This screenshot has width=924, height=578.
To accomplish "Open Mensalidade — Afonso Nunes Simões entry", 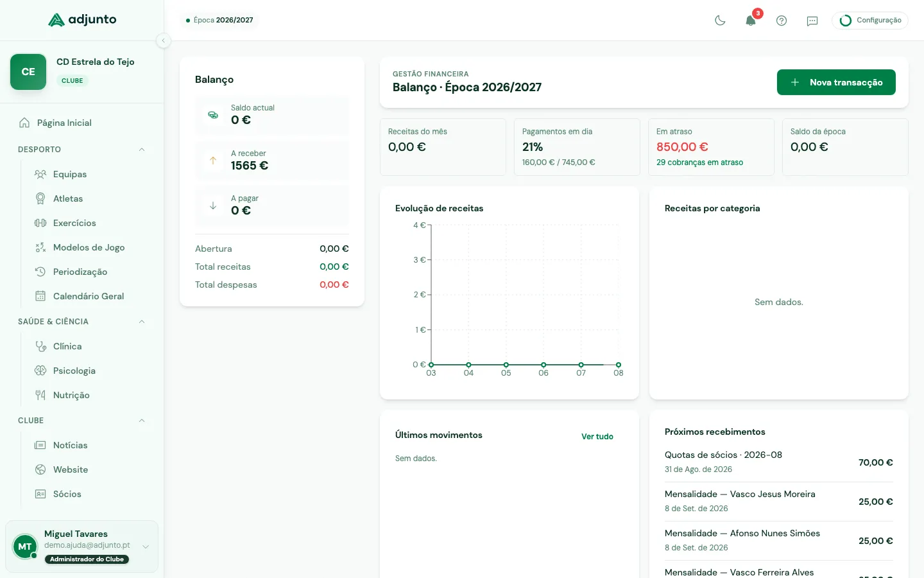I will coord(779,541).
